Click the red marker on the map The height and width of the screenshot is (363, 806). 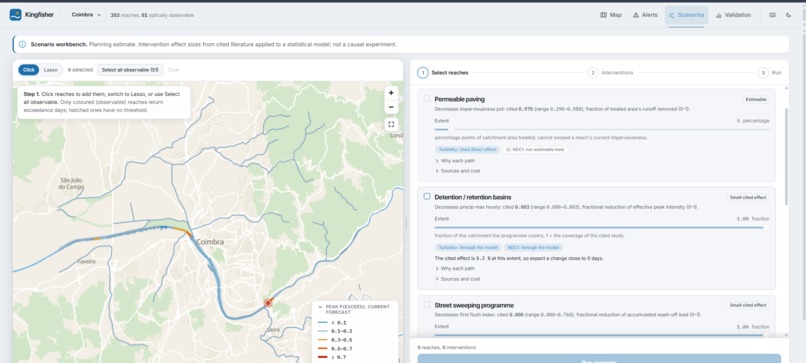pos(268,303)
